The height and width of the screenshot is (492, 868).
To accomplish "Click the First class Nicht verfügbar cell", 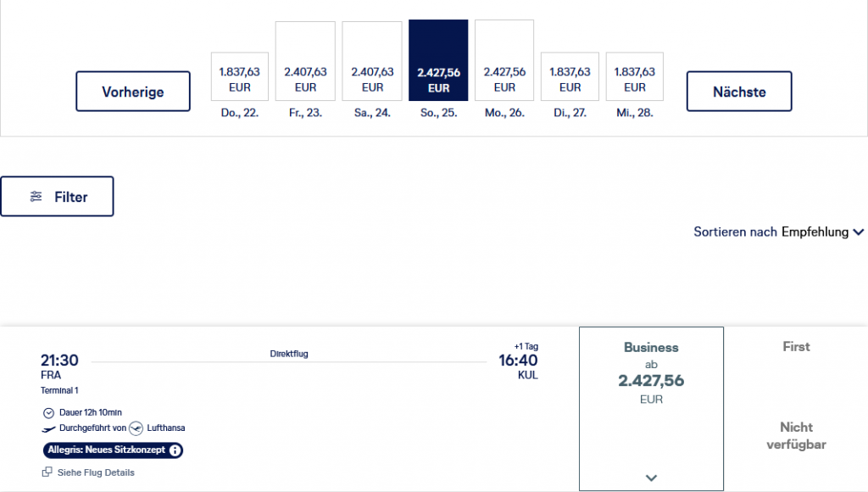I will [796, 435].
